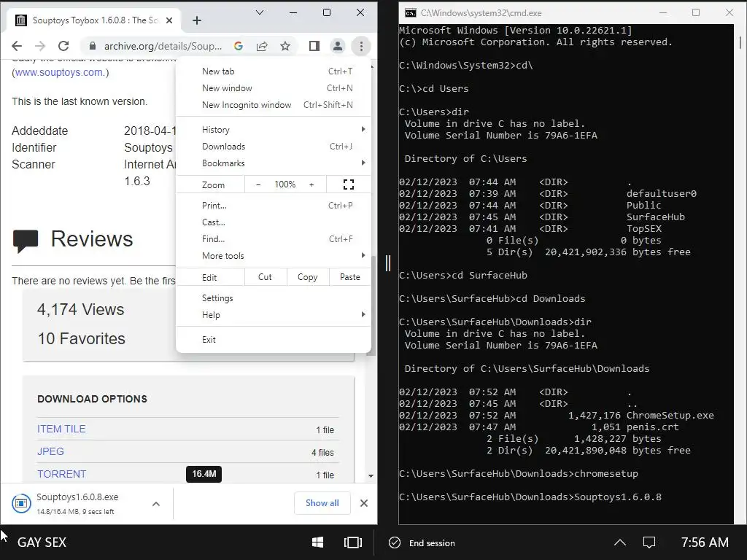Open Task View on the taskbar

[352, 542]
